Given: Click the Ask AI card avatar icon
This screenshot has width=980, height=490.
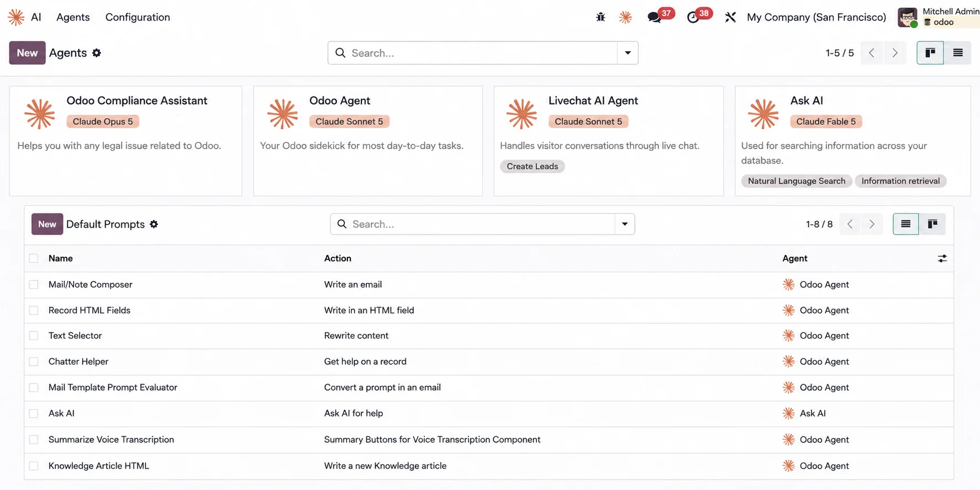Looking at the screenshot, I should [763, 114].
